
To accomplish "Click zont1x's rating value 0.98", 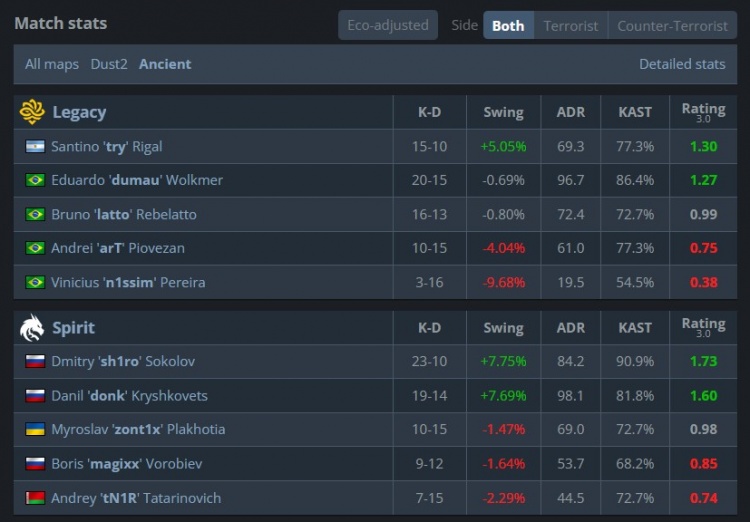I will 704,429.
